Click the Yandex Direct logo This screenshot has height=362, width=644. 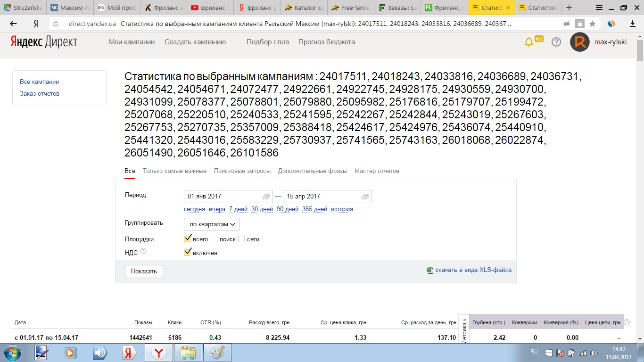pyautogui.click(x=44, y=42)
